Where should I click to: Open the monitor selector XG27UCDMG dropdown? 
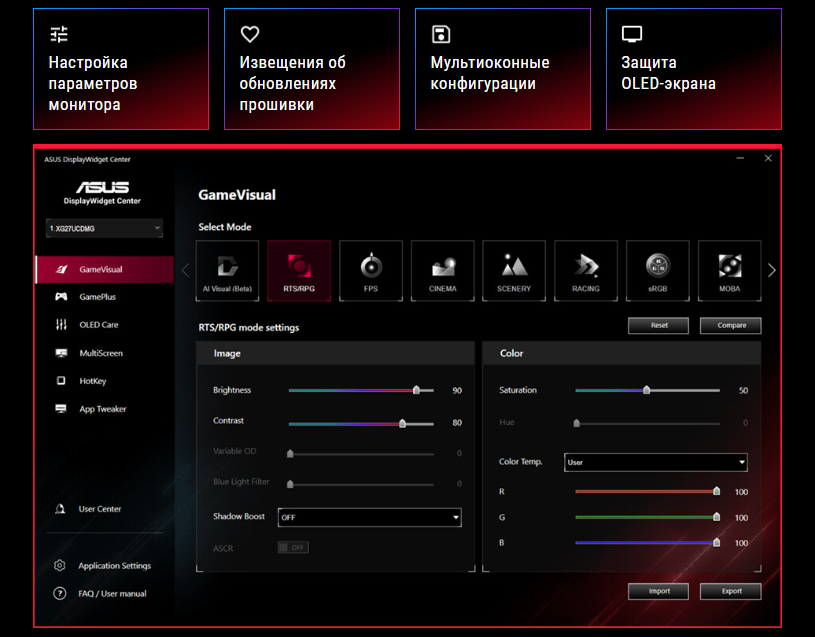[x=104, y=229]
